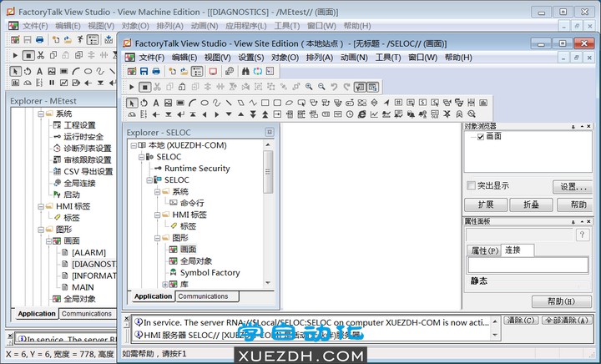Toggle Explorer list view button in Site Edition
This screenshot has height=364, width=601.
[197, 71]
